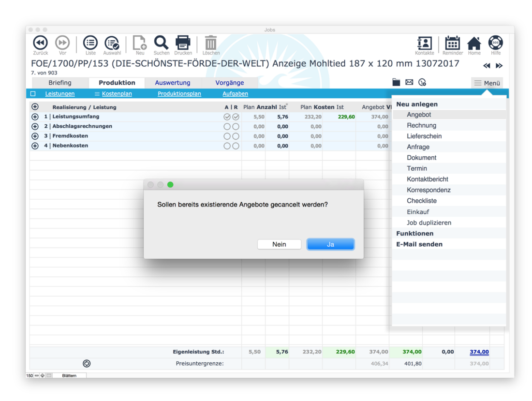Click the Suchen magnifier icon
The image size is (532, 401).
coord(161,44)
